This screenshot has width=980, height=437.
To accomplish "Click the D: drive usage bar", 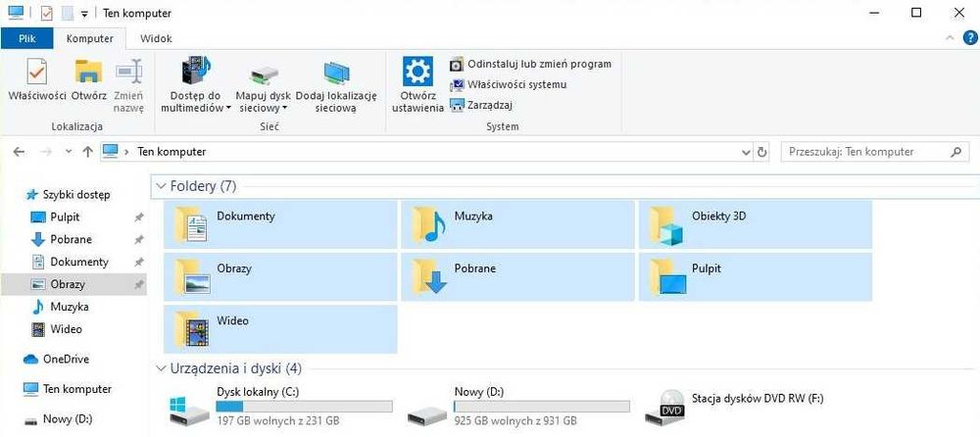I will 541,407.
